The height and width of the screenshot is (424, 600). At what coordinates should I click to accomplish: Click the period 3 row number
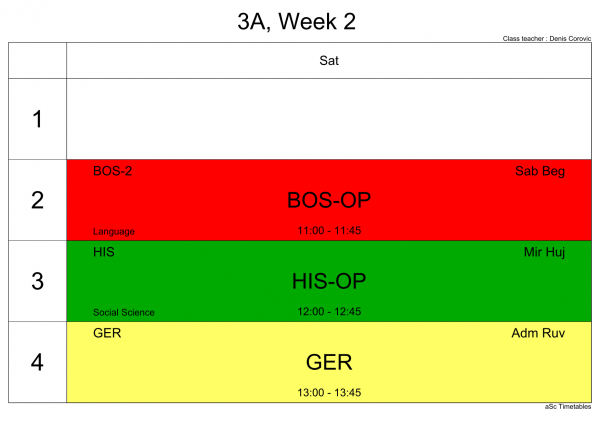37,281
